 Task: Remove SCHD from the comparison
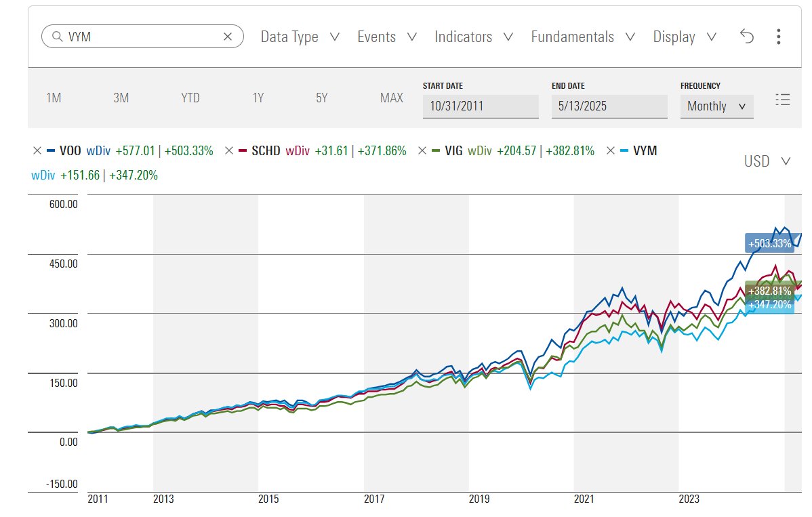(229, 150)
